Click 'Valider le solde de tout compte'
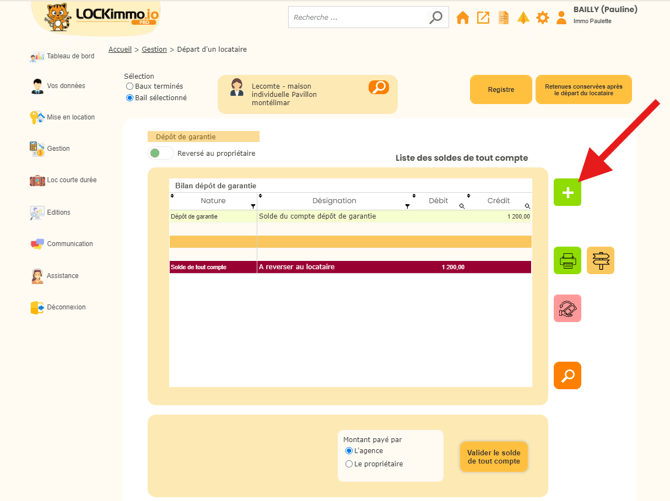 coord(493,456)
